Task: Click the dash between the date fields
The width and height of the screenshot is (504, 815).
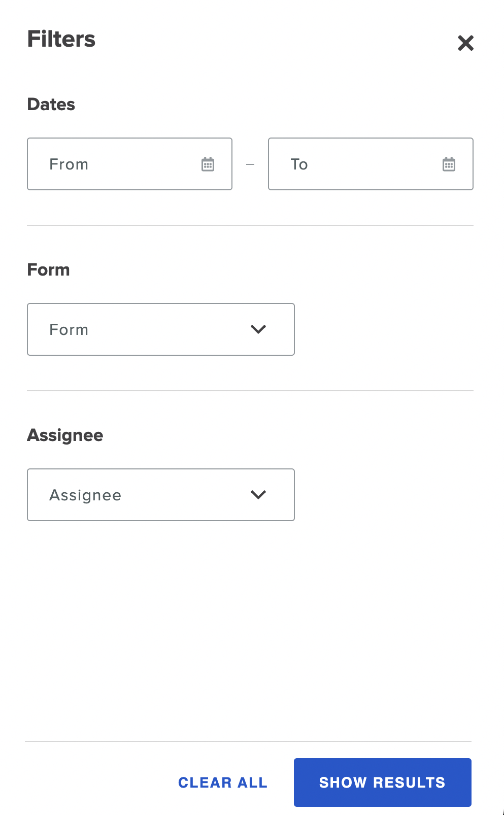Action: 250,164
